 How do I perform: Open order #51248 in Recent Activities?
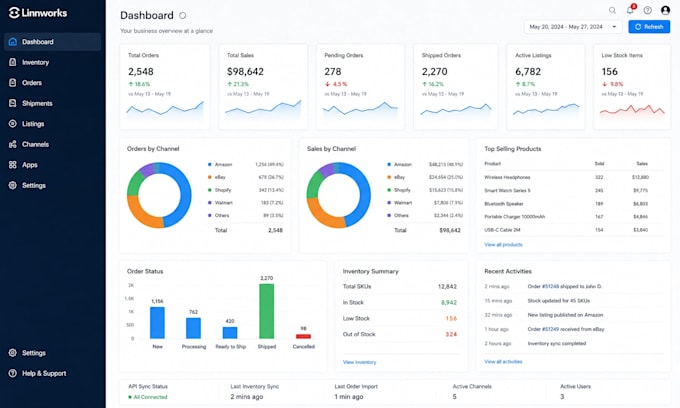(x=550, y=287)
